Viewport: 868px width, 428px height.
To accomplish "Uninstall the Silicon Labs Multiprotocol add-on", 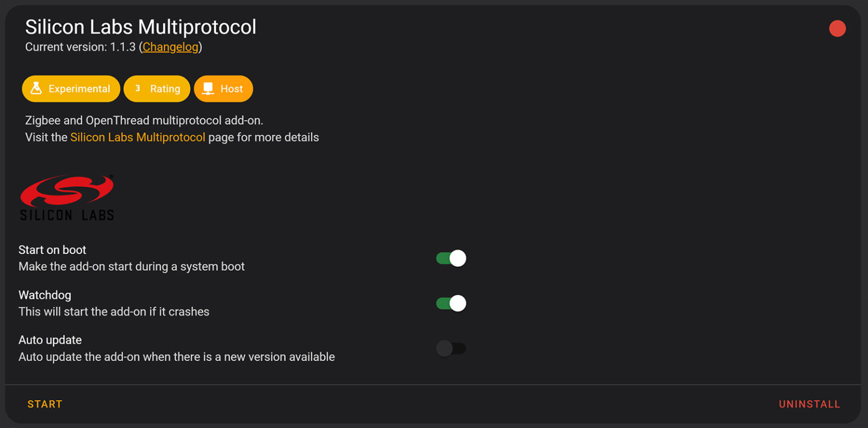I will (x=809, y=404).
